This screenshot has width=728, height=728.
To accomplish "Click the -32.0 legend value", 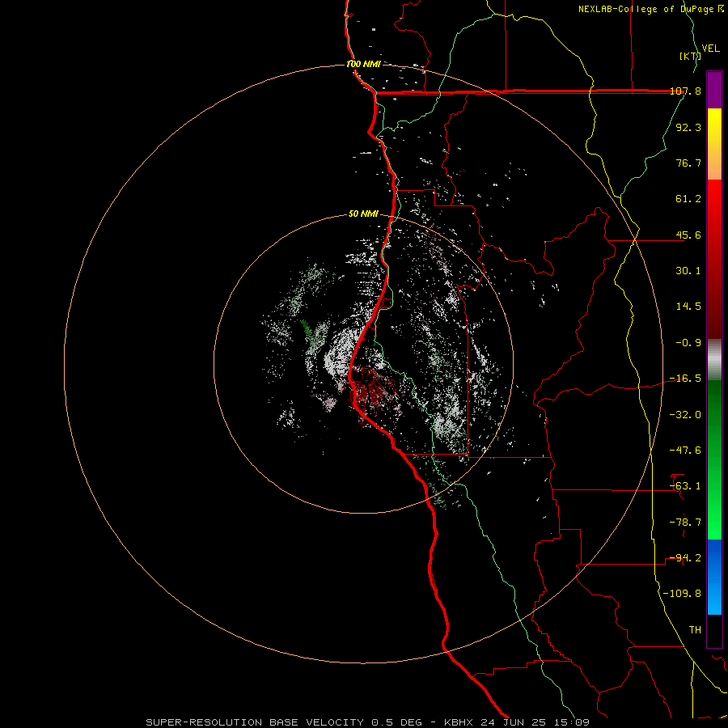I will click(685, 415).
